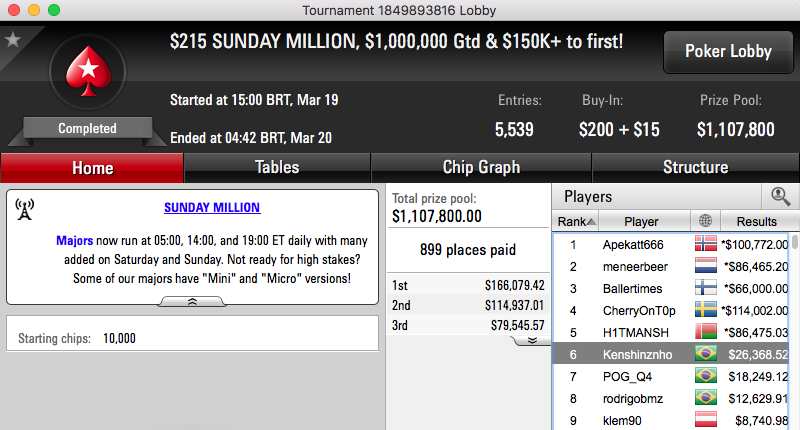Expand the prize payouts list
Screen dimensions: 800x430
pos(532,340)
